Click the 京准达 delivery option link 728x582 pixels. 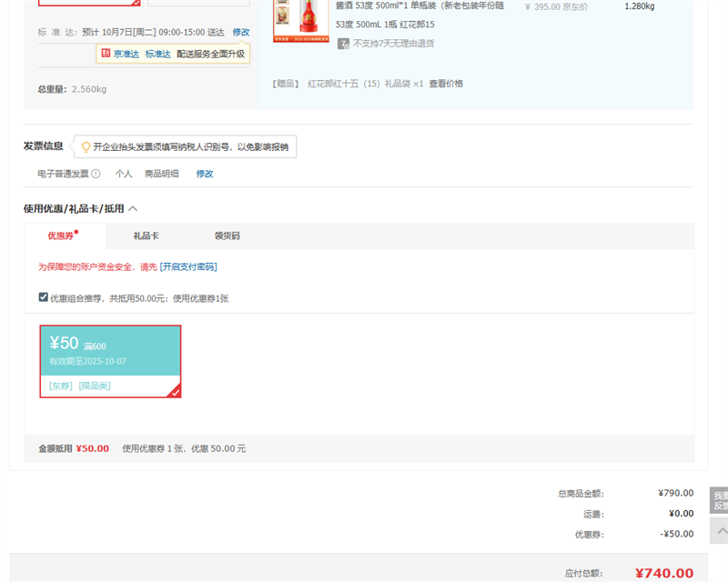pyautogui.click(x=126, y=54)
